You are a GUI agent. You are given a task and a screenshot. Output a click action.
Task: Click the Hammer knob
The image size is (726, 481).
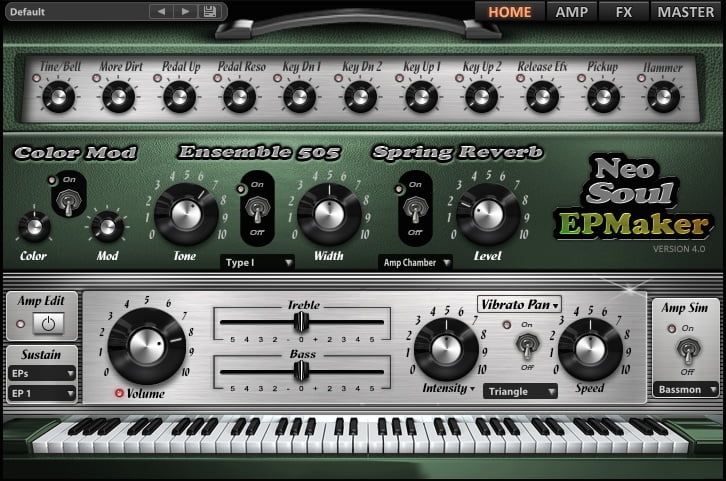tap(662, 96)
